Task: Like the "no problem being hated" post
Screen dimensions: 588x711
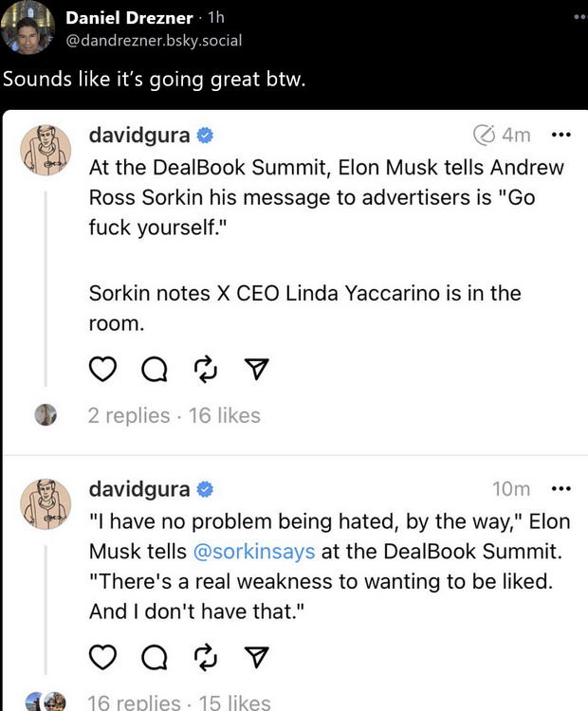Action: pyautogui.click(x=103, y=657)
